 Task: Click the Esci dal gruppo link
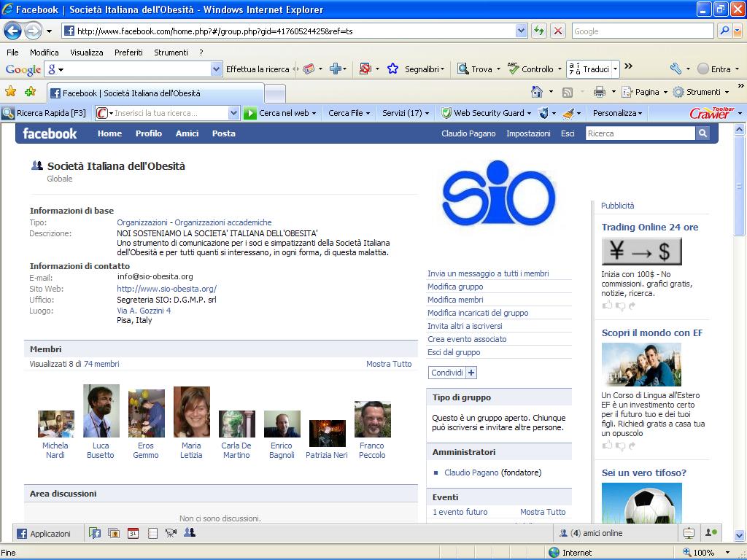click(454, 352)
